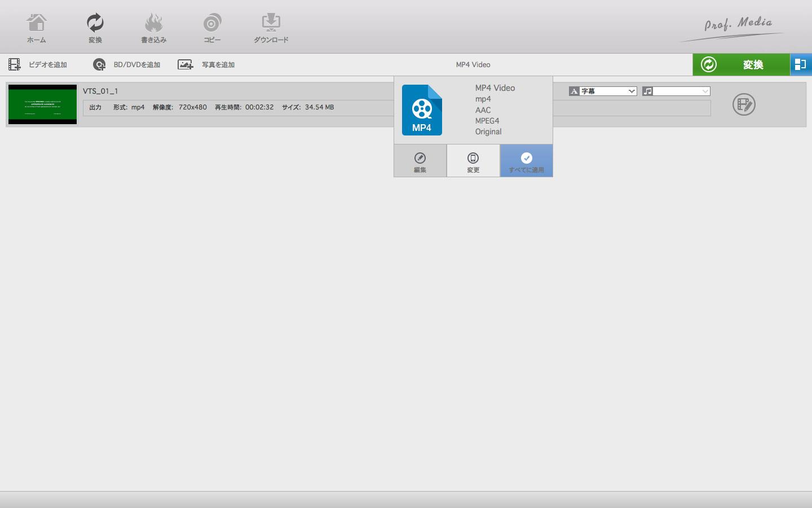812x508 pixels.
Task: Click the MP4 Video profile selector in toolbar
Action: tap(473, 65)
